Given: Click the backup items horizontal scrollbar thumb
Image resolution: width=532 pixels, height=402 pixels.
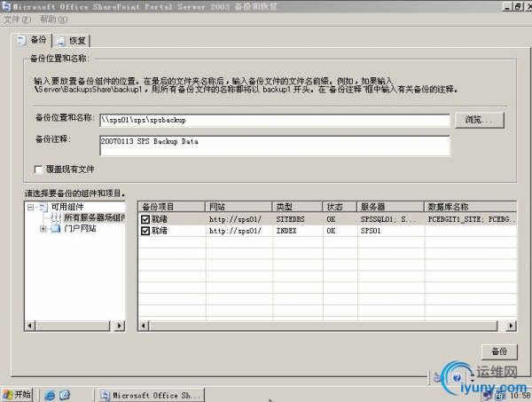Looking at the screenshot, I should pyautogui.click(x=323, y=326).
